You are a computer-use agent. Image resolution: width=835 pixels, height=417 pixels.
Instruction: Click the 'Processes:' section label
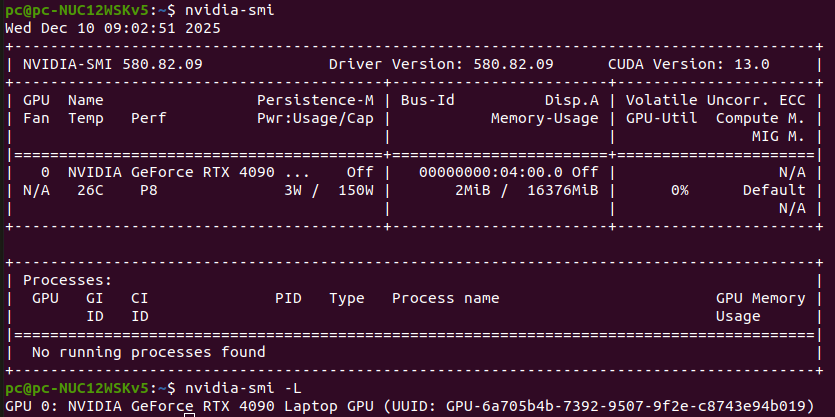click(x=68, y=280)
